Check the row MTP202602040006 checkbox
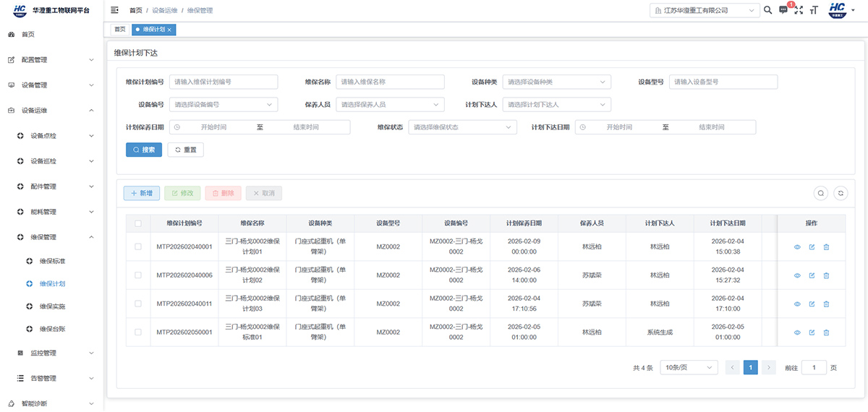This screenshot has width=868, height=412. coord(138,275)
